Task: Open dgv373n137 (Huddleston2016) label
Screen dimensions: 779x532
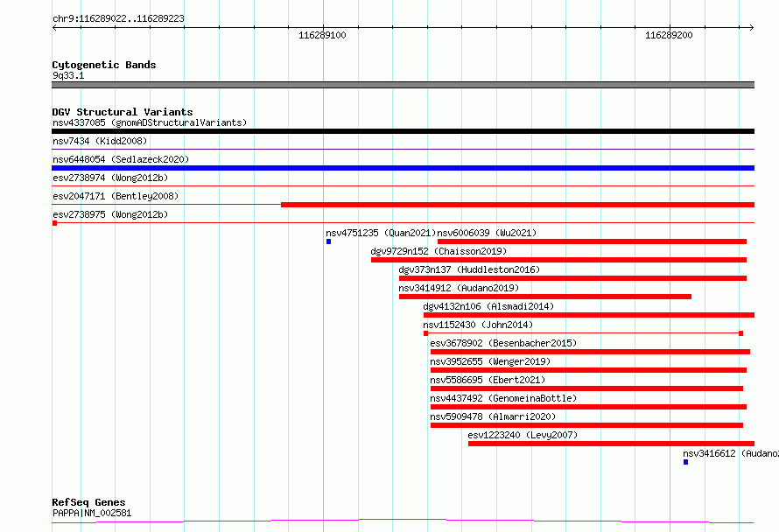Action: coord(469,269)
